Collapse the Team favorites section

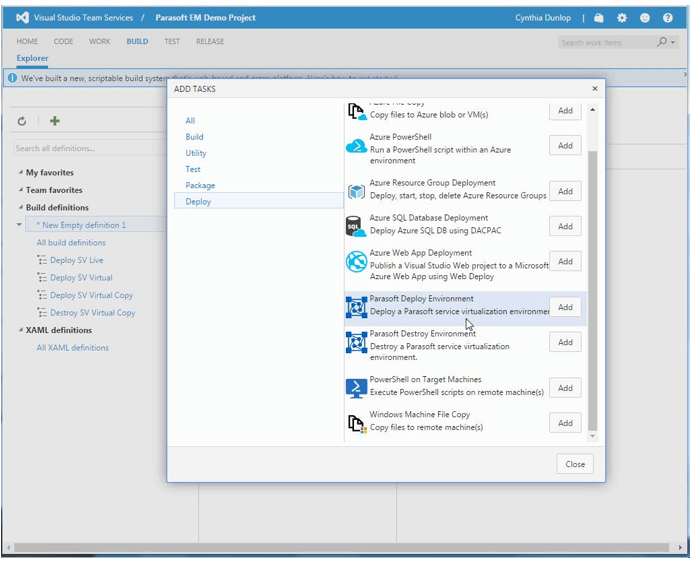[x=21, y=190]
